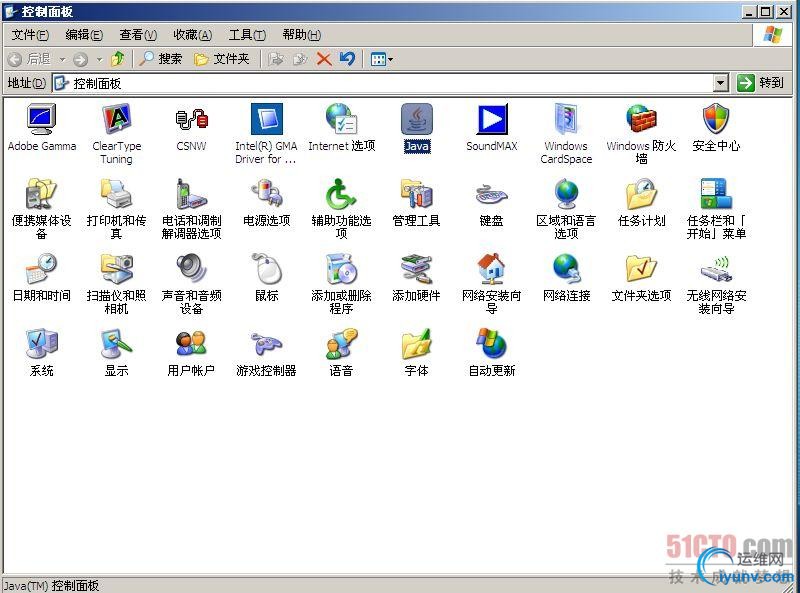This screenshot has height=593, width=800.
Task: Open the 工具(T) menu
Action: (247, 35)
